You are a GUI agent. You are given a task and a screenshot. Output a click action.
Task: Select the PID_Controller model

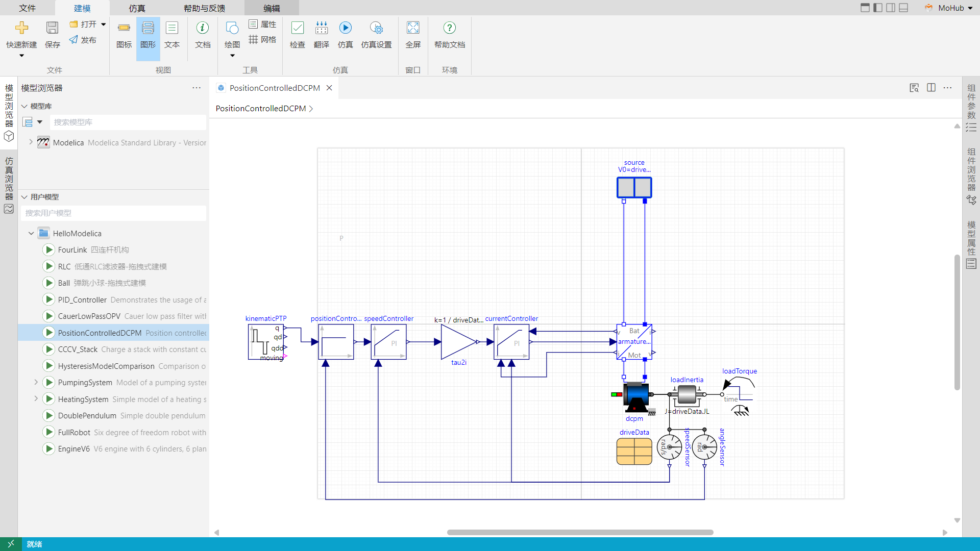tap(113, 299)
